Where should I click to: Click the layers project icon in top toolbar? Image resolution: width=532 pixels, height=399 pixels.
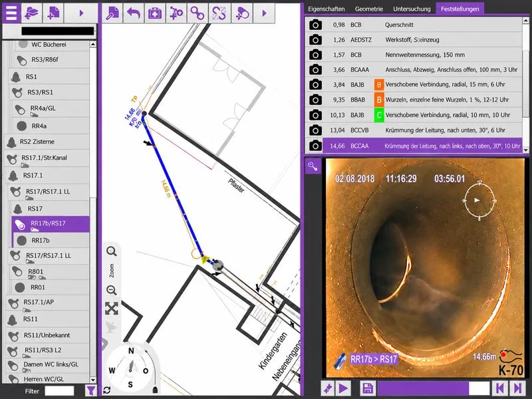click(31, 13)
